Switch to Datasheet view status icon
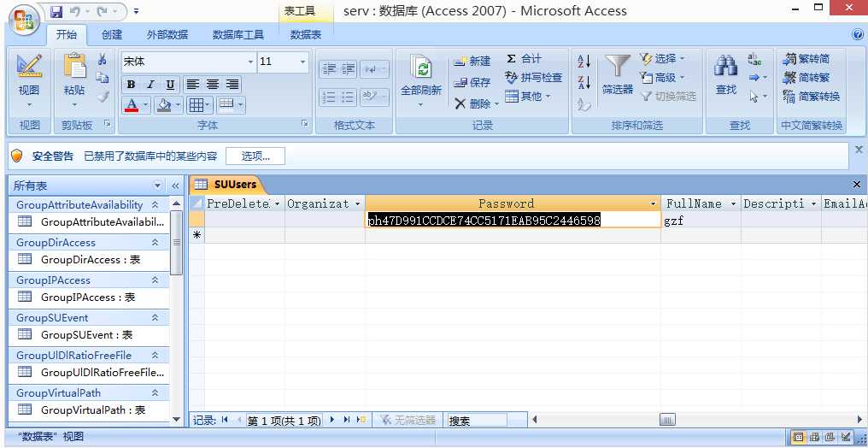This screenshot has width=868, height=448. (x=798, y=437)
